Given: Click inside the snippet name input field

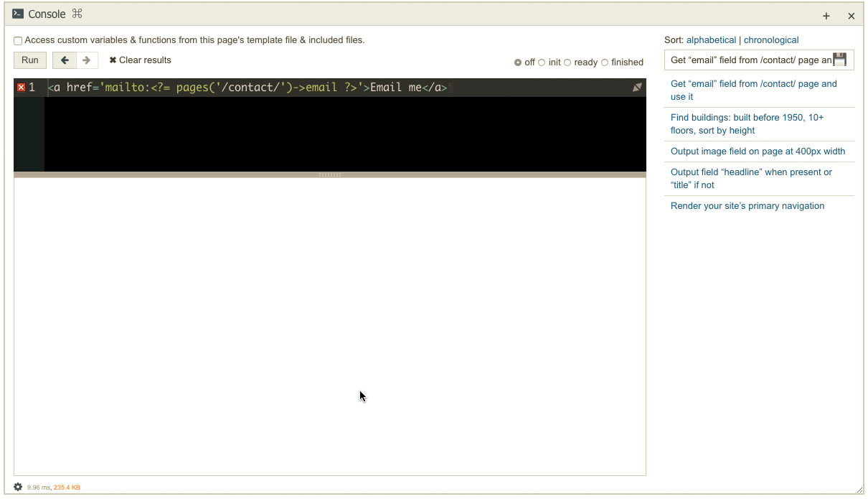Looking at the screenshot, I should 739,60.
